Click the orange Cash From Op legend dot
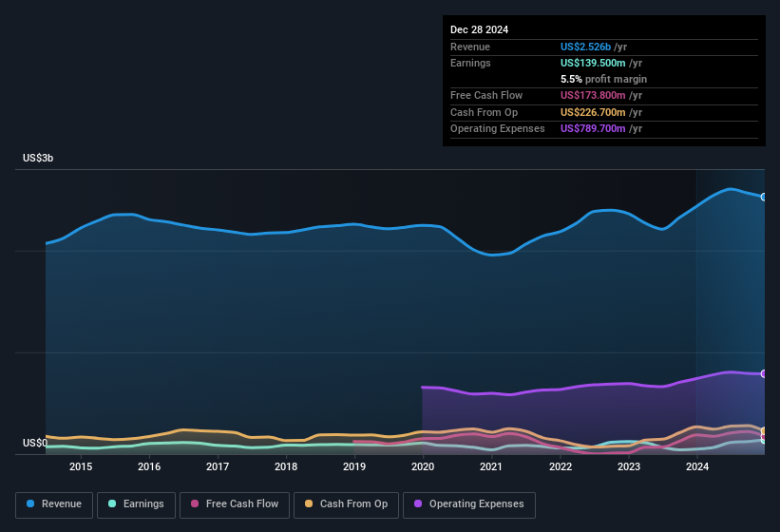 [309, 503]
